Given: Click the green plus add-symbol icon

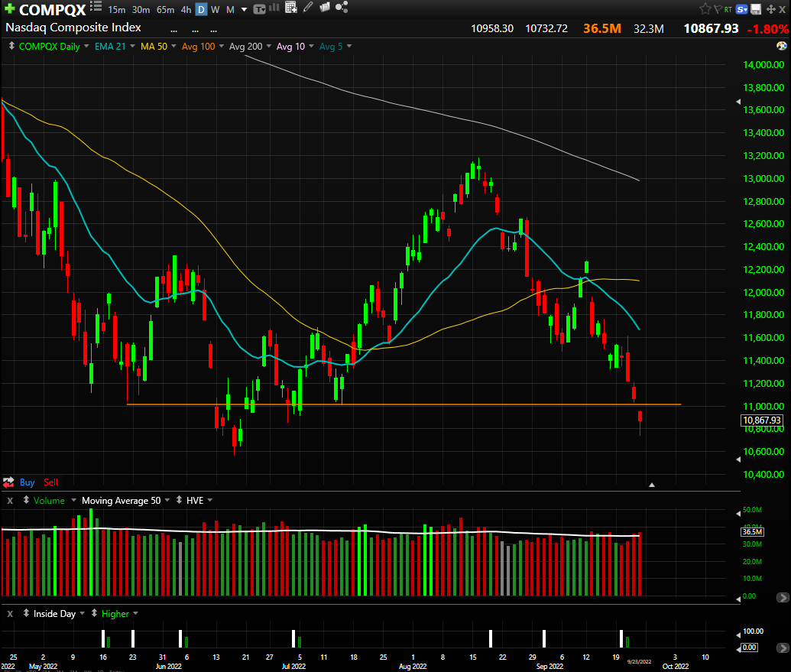Looking at the screenshot, I should coord(10,8).
